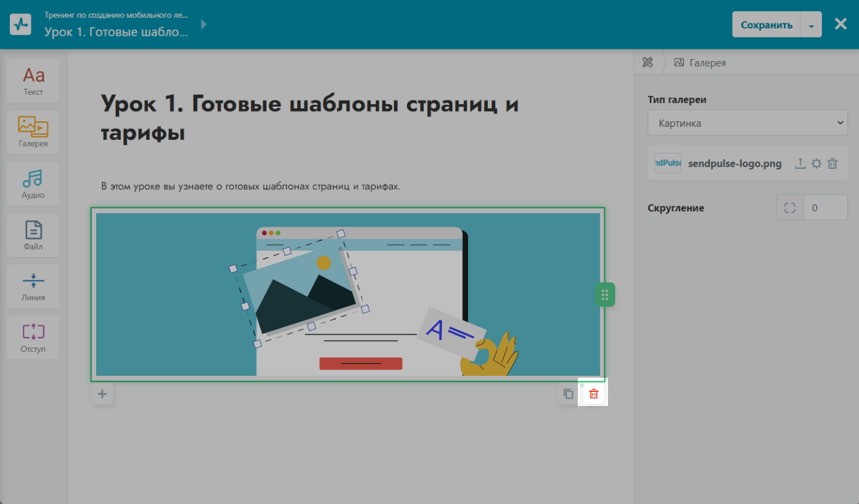
Task: Grab the green drag handle on the block
Action: pyautogui.click(x=605, y=295)
